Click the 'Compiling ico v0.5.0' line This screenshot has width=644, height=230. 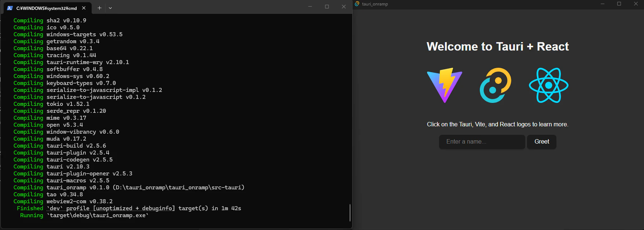coord(47,27)
